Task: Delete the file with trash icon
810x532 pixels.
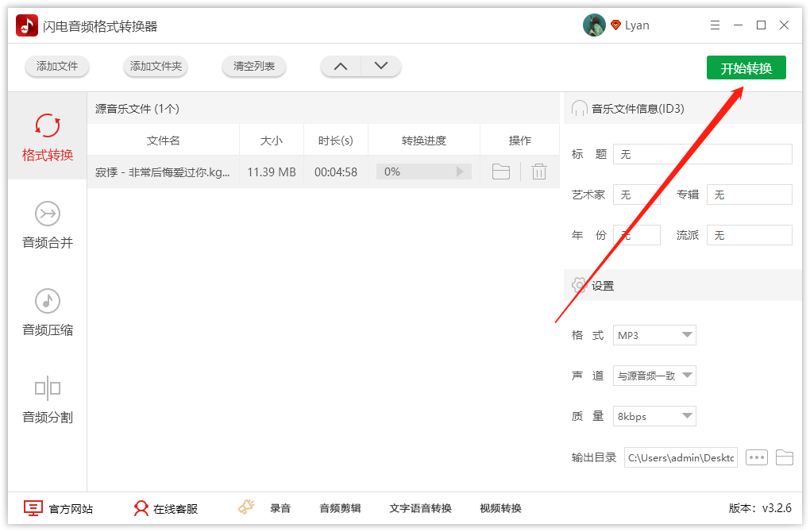Action: [538, 172]
